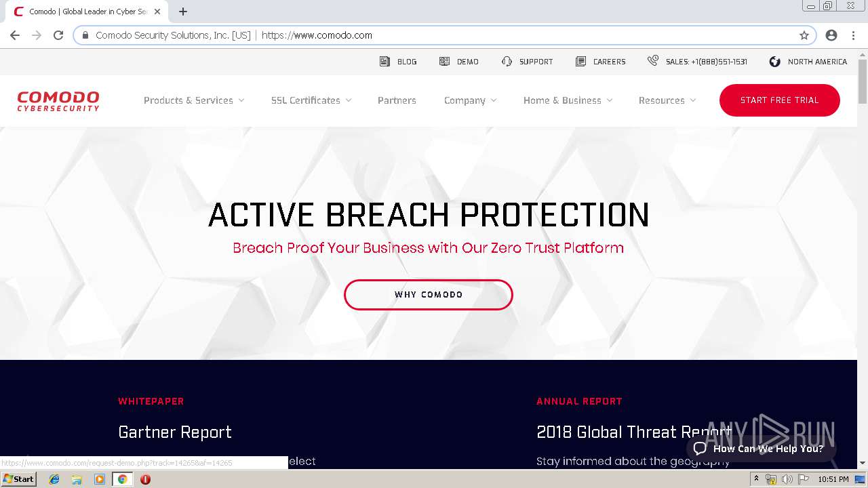Click the volume icon in the system tray
This screenshot has height=488, width=868.
(787, 479)
